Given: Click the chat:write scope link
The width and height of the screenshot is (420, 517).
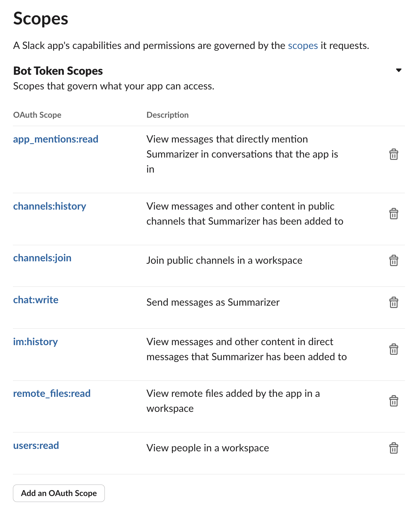Looking at the screenshot, I should [x=36, y=300].
